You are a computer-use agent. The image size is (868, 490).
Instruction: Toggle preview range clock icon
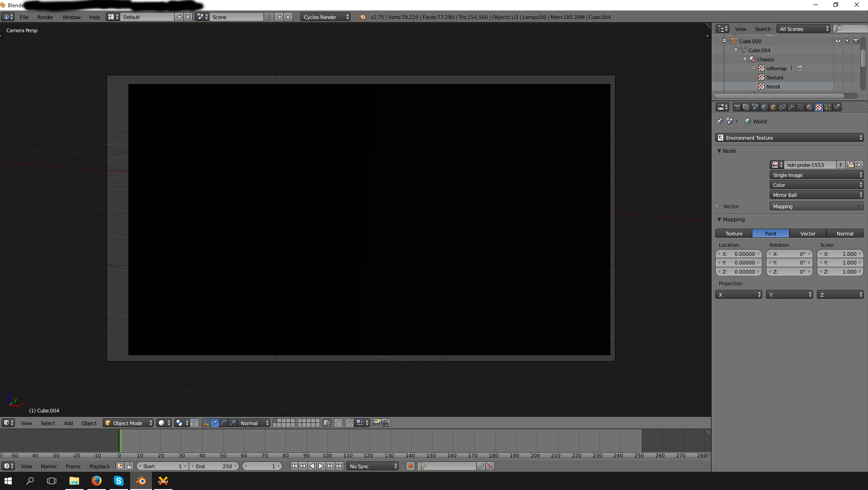click(120, 466)
